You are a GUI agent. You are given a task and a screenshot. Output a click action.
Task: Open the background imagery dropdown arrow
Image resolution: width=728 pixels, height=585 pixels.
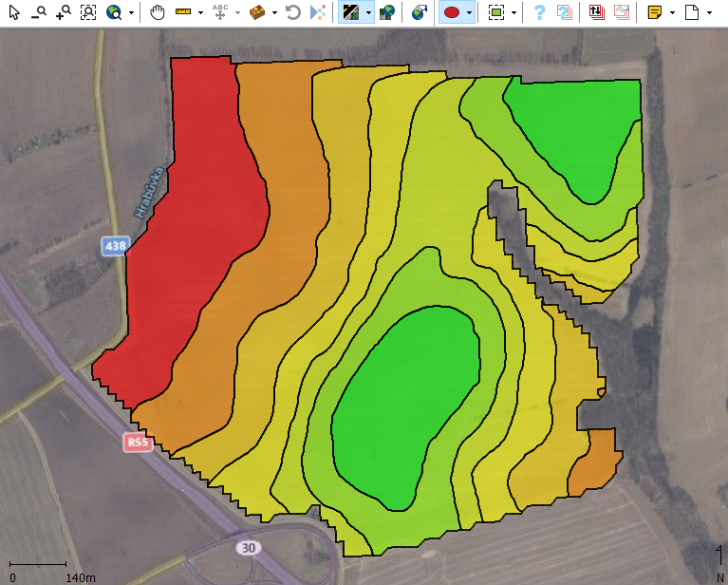(368, 13)
